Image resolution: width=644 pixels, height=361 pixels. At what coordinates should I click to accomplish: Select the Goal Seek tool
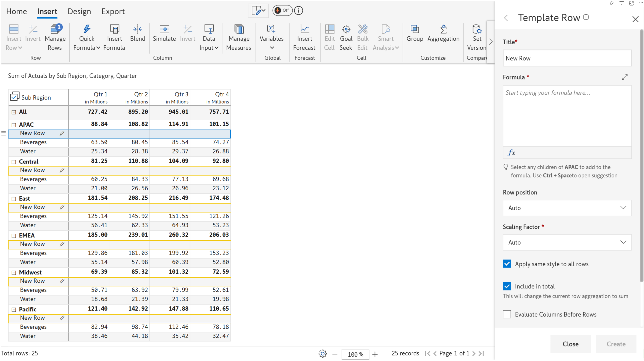tap(346, 37)
